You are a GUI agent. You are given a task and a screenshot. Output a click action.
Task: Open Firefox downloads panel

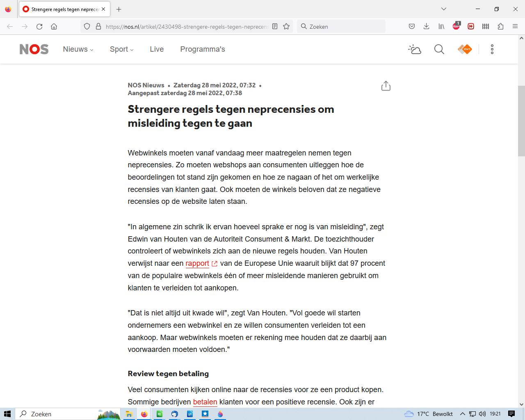pos(427,26)
